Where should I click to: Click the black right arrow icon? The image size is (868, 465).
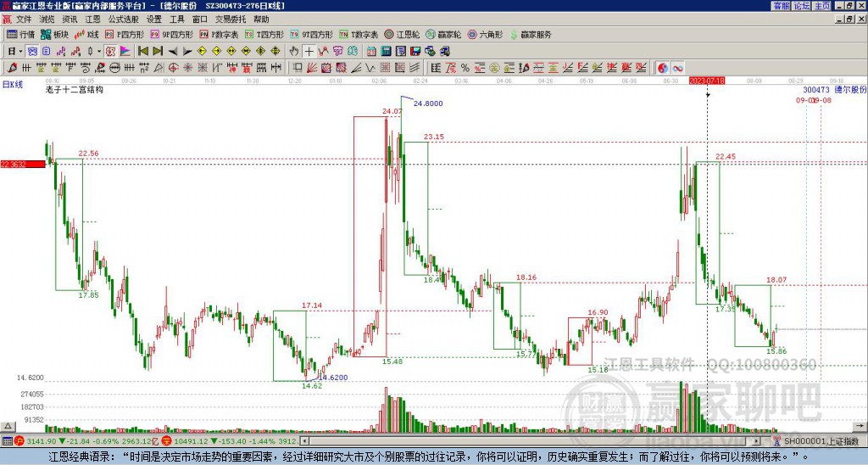point(187,52)
